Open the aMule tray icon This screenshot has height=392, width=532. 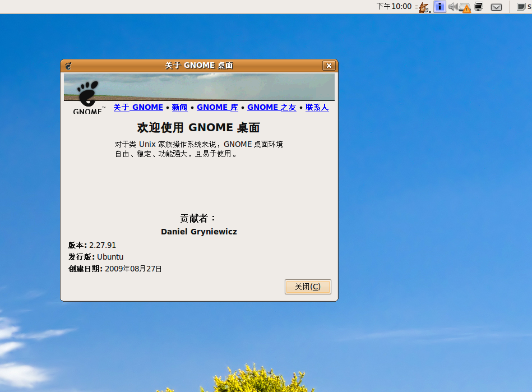(x=424, y=7)
